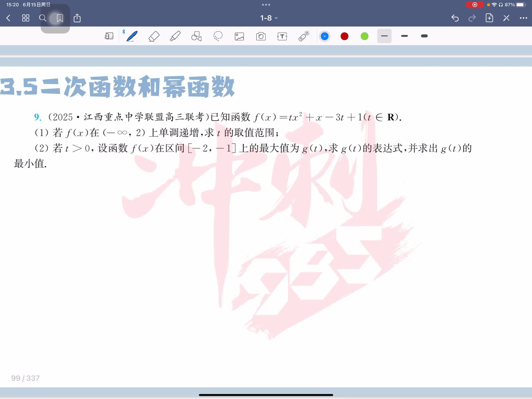Select the Pen tool

132,36
